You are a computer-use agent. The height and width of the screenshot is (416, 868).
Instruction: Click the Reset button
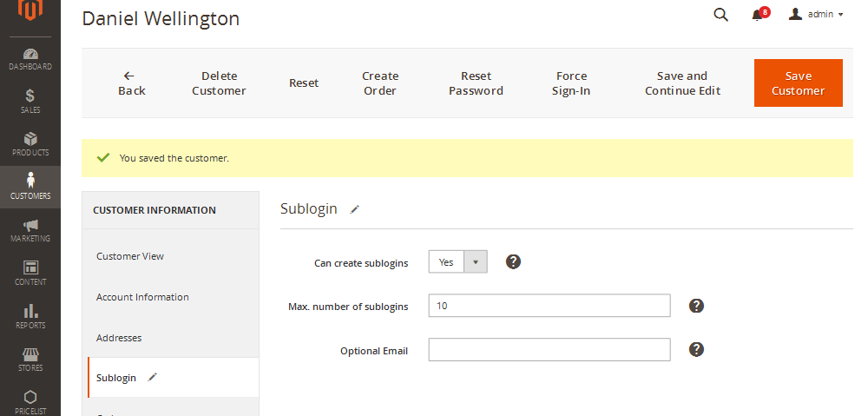304,83
